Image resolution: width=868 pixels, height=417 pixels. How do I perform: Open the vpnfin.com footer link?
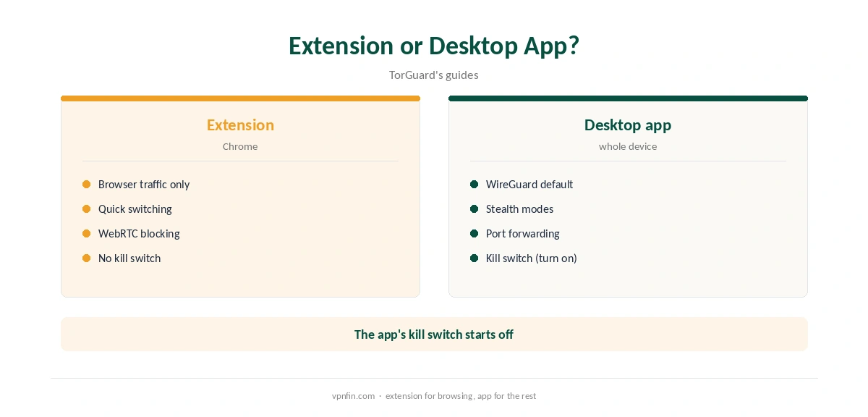pyautogui.click(x=353, y=396)
